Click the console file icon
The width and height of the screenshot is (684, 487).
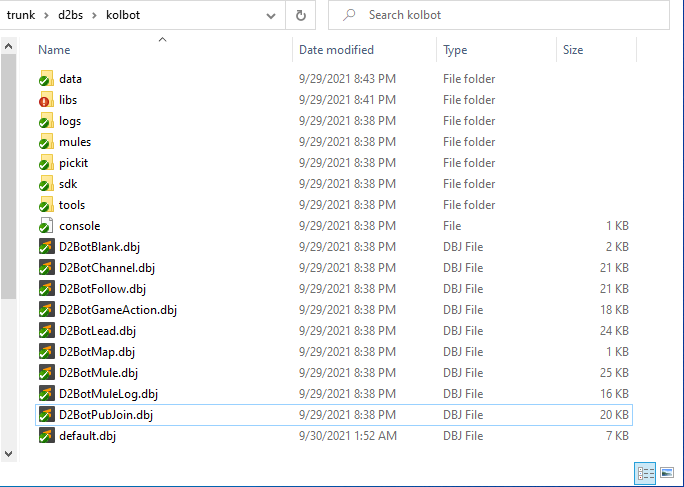click(x=46, y=226)
